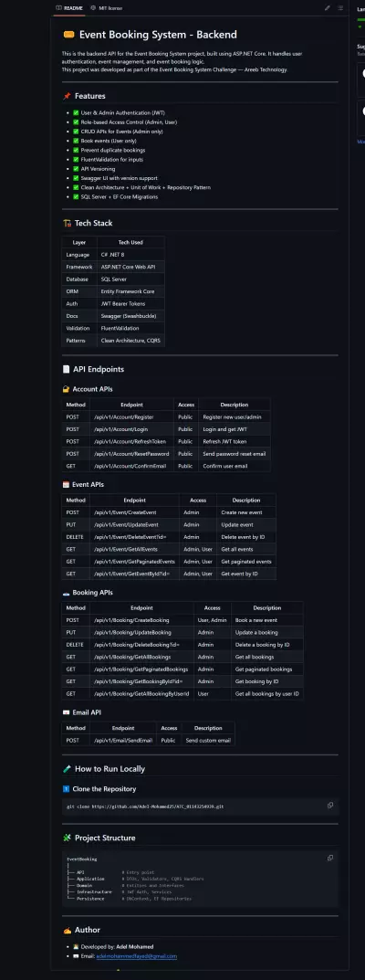The image size is (365, 980).
Task: Click the Event Booking System - Backend heading
Action: click(158, 35)
